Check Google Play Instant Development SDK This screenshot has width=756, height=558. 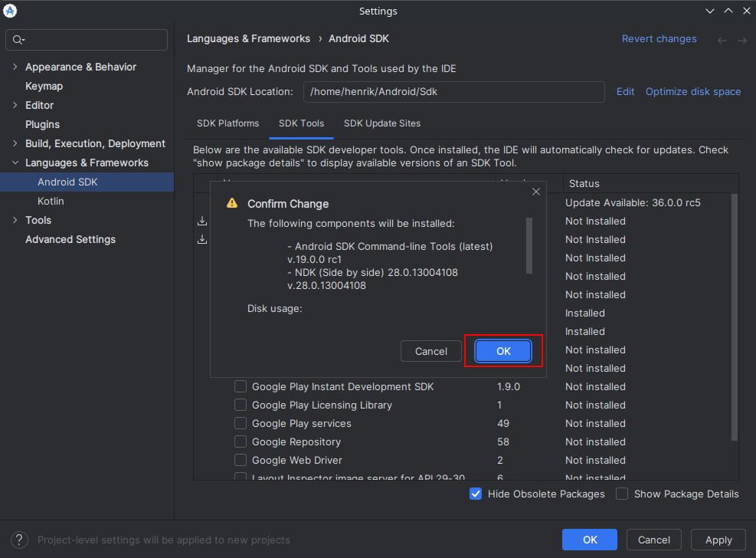[240, 386]
